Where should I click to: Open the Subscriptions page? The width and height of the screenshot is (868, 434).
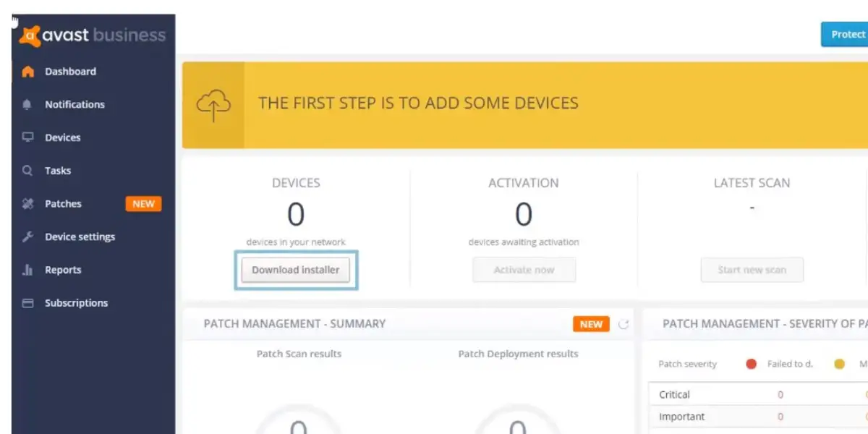tap(76, 303)
